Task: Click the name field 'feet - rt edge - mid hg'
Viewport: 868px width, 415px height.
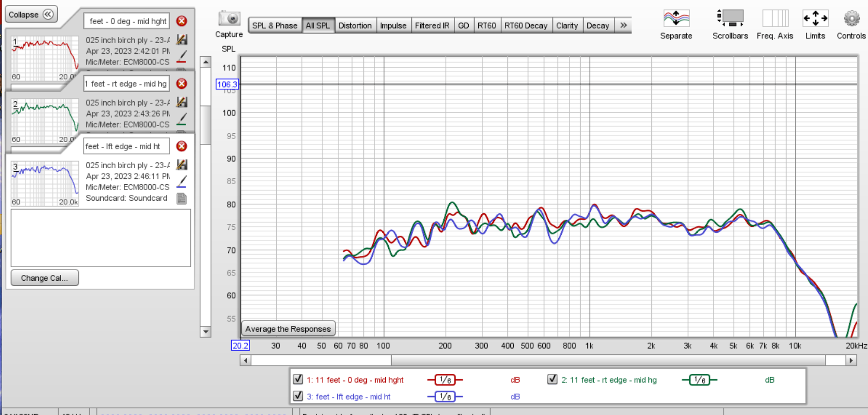Action: point(127,83)
